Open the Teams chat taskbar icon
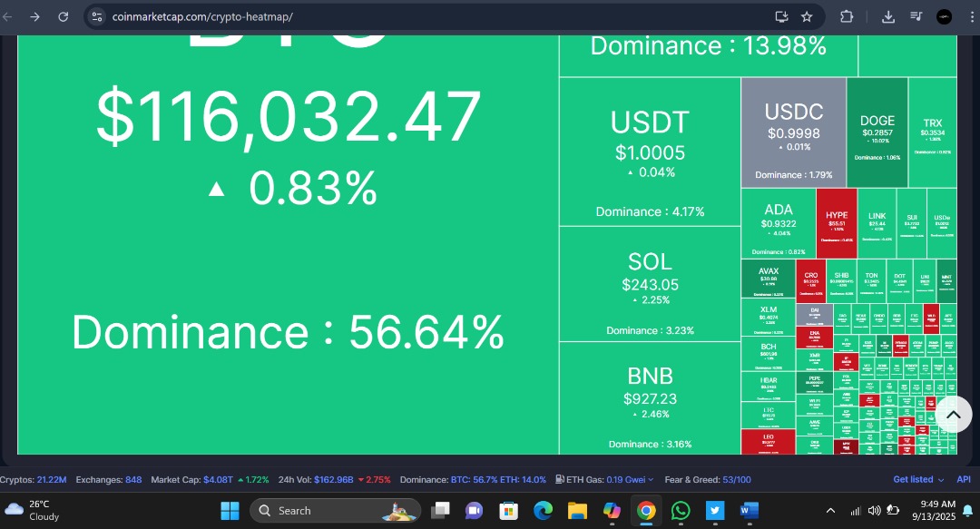Screen dimensions: 980x529 (474, 511)
